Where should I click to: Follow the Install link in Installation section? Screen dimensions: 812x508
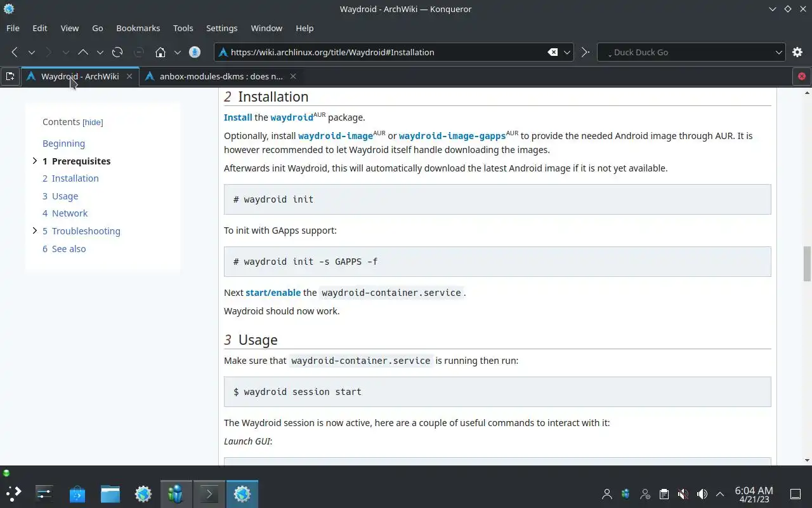click(238, 117)
